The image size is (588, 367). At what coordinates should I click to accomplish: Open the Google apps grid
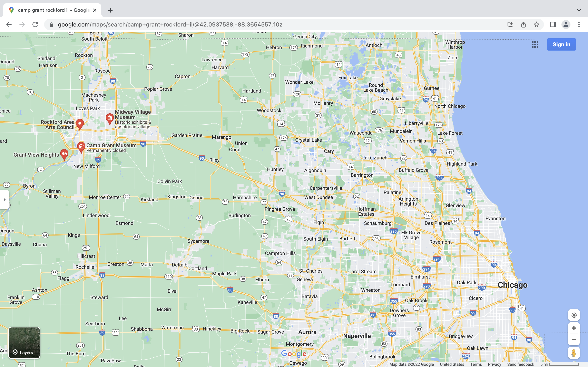point(535,44)
